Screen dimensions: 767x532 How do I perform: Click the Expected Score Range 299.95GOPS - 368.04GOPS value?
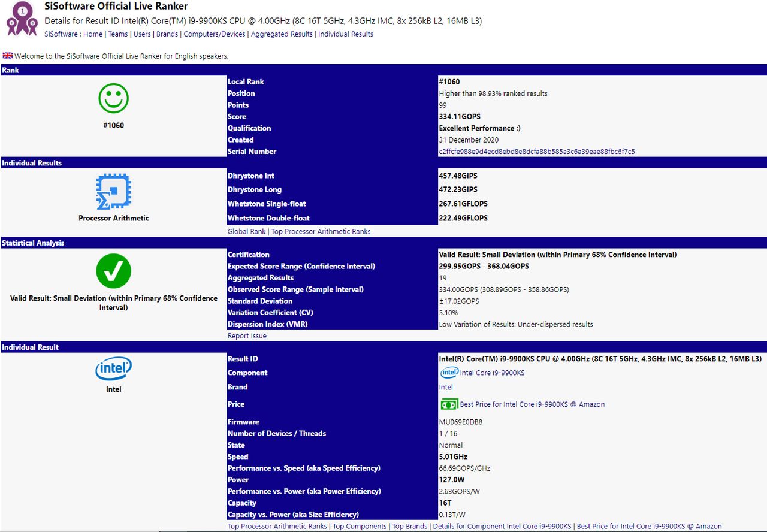tap(484, 266)
